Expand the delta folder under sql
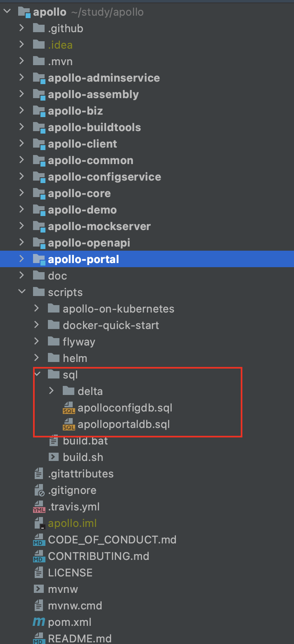The height and width of the screenshot is (644, 294). click(x=51, y=391)
